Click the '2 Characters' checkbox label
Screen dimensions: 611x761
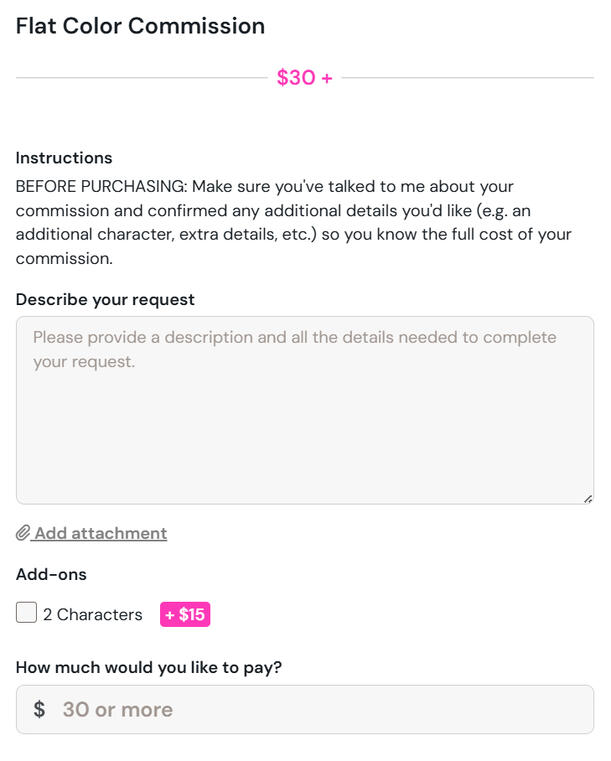[92, 615]
